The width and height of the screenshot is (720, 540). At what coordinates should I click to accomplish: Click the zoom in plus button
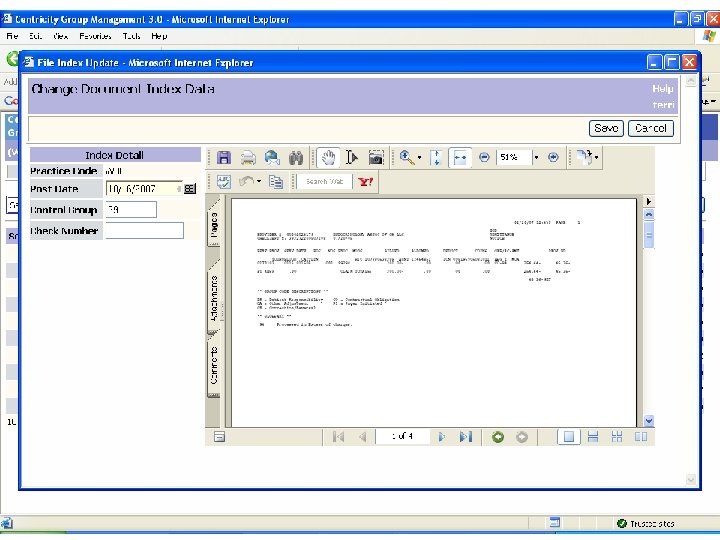coord(553,158)
